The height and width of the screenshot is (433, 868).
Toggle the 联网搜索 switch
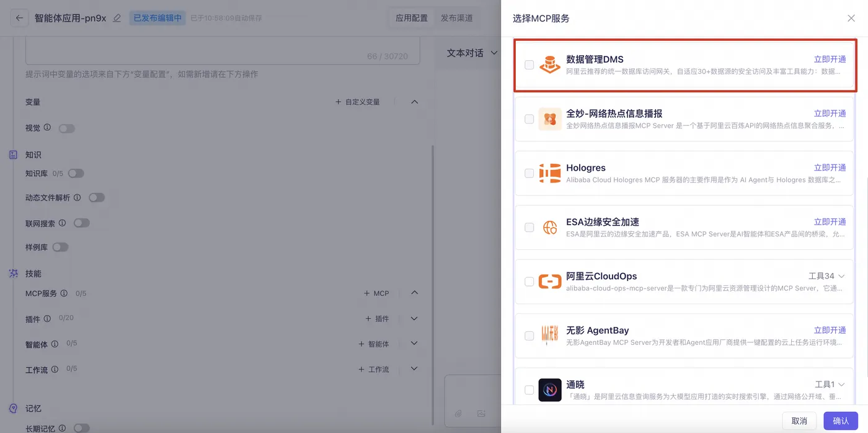[x=82, y=223]
